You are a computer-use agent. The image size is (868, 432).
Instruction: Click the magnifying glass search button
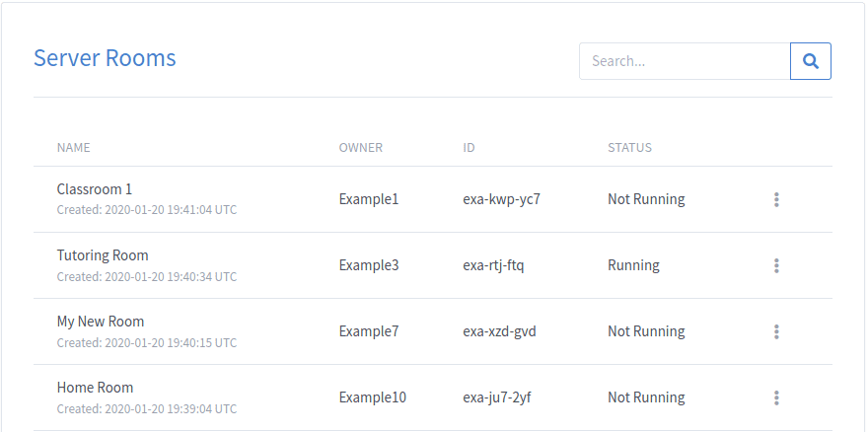tap(811, 61)
